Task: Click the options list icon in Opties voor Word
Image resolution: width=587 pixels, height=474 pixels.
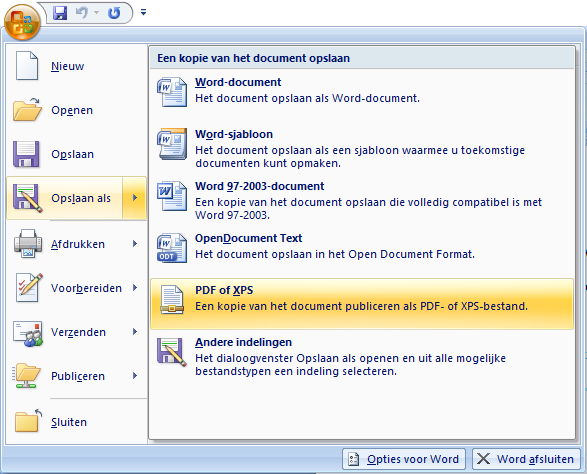Action: pyautogui.click(x=353, y=459)
